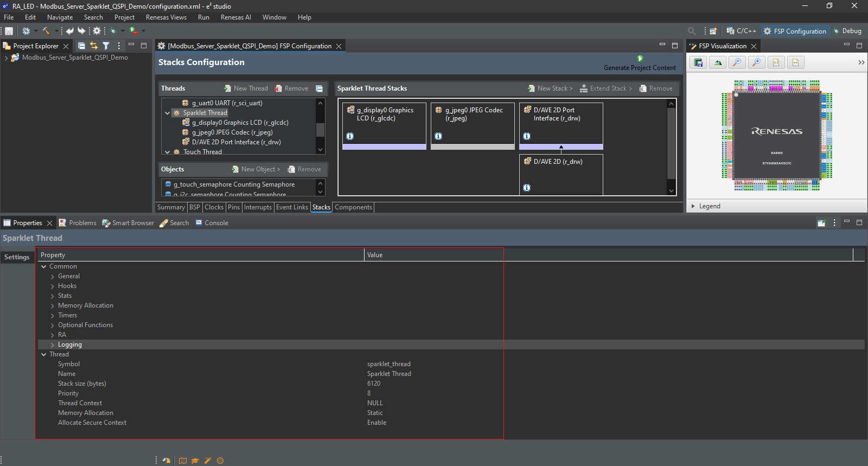868x466 pixels.
Task: Click the Sparklet Thread Stacks vertical scrollbar
Action: pos(671,144)
